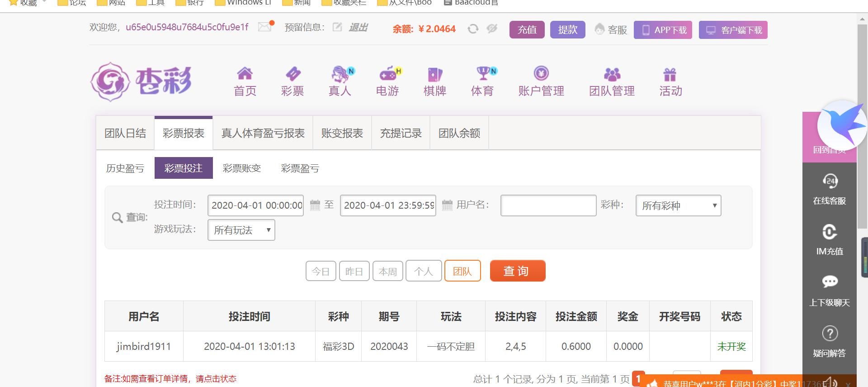
Task: Select the 昨日 filter
Action: coord(354,271)
